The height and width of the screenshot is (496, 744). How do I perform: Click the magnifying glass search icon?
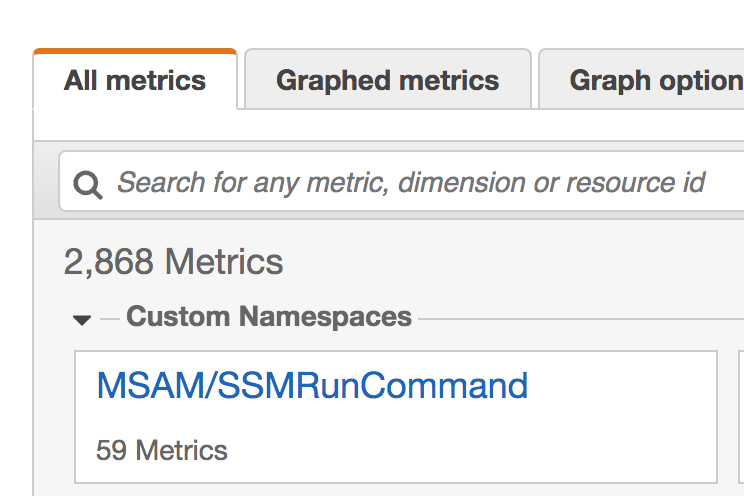(x=88, y=185)
